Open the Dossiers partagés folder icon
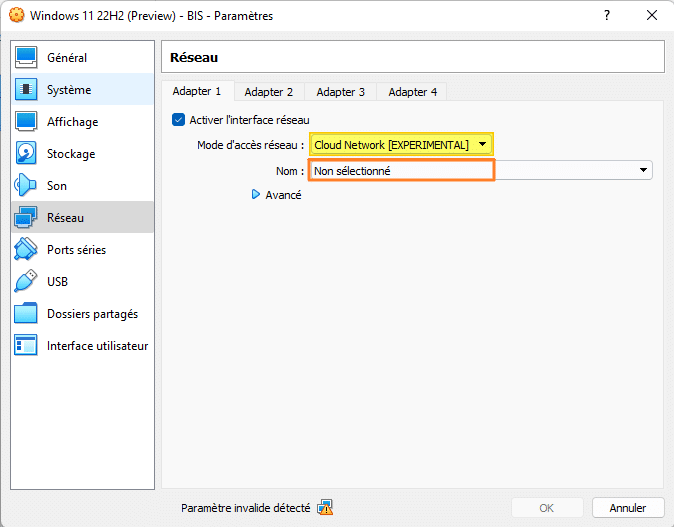This screenshot has width=674, height=527. 26,313
